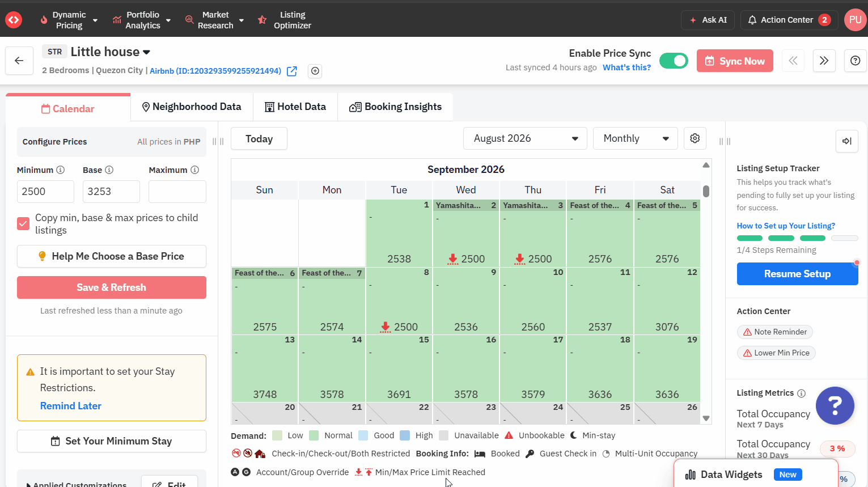Open the Booking Insights tab
This screenshot has width=868, height=487.
396,107
